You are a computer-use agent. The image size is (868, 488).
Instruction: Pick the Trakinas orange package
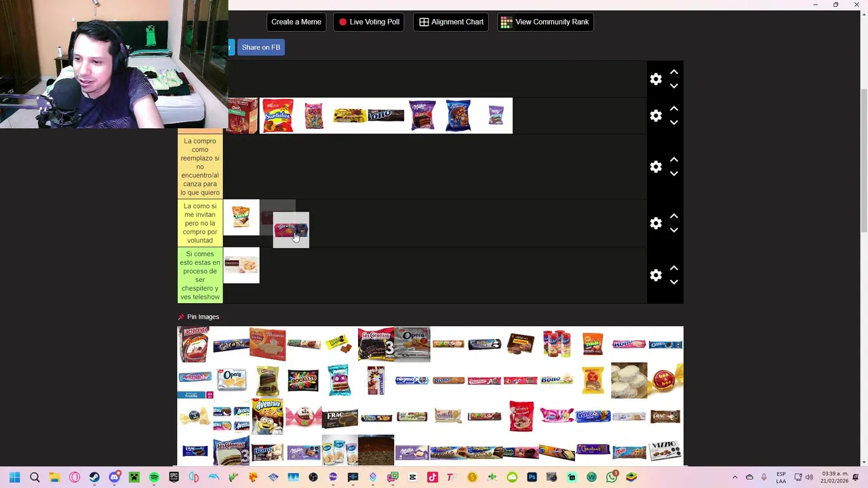click(x=593, y=344)
